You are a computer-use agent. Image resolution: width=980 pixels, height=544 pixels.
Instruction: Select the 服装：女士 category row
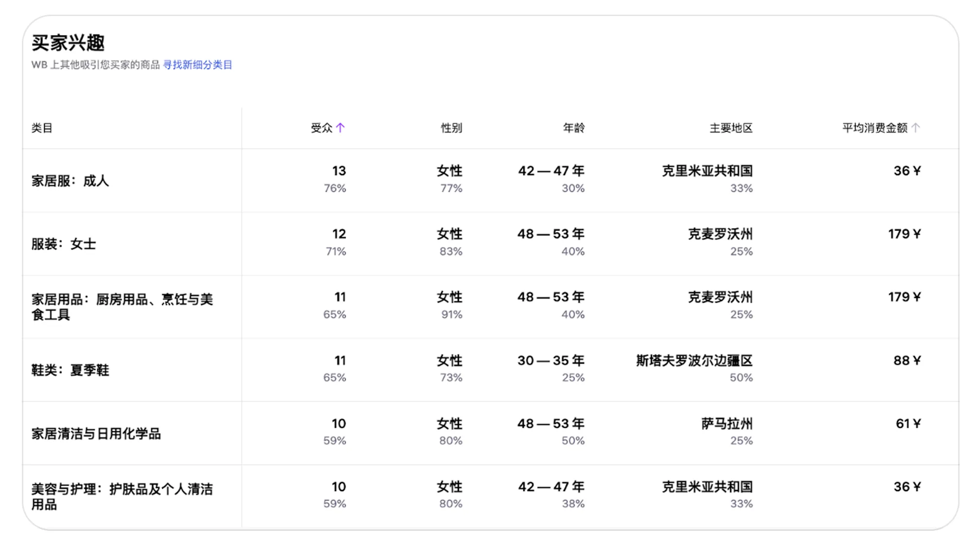(63, 243)
